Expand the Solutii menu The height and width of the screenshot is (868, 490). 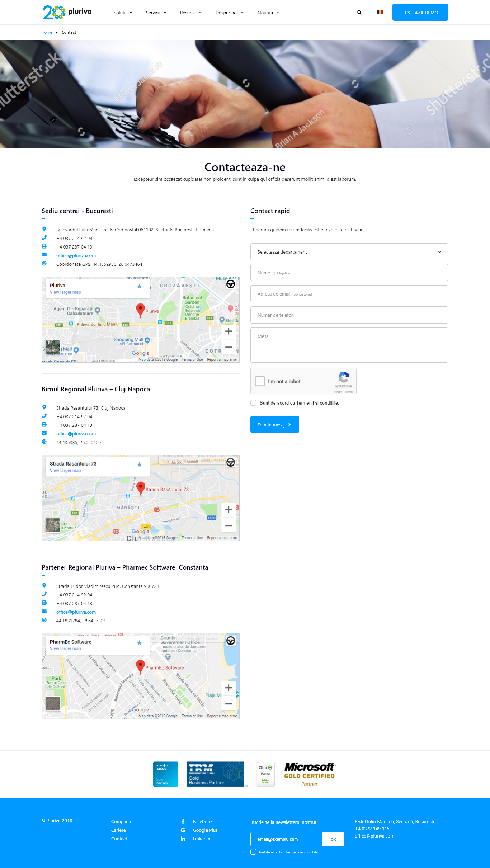pos(123,13)
